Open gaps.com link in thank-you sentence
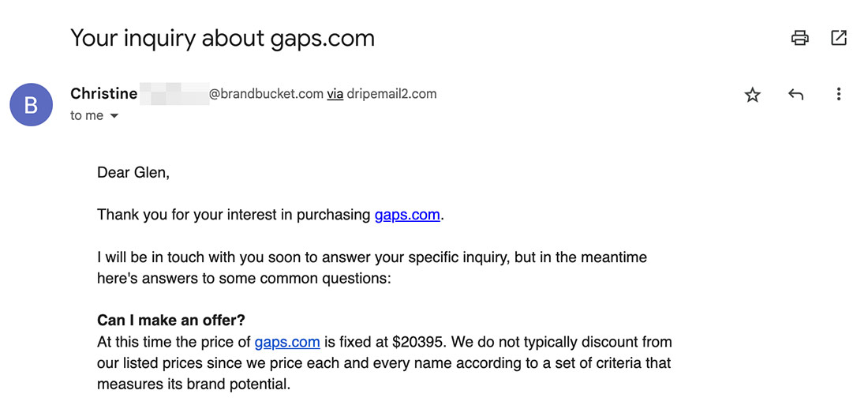868x409 pixels. click(x=407, y=215)
